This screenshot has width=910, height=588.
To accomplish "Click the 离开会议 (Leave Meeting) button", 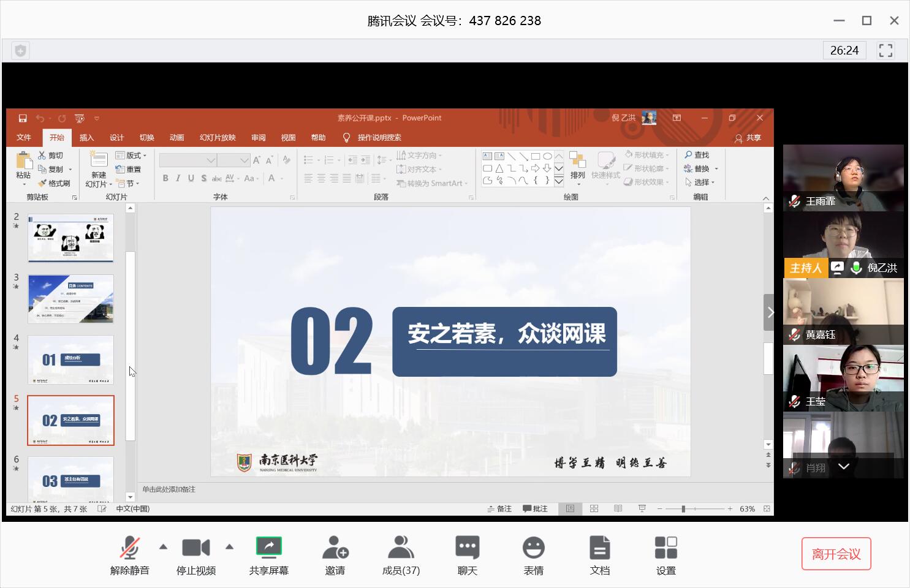I will [x=836, y=554].
